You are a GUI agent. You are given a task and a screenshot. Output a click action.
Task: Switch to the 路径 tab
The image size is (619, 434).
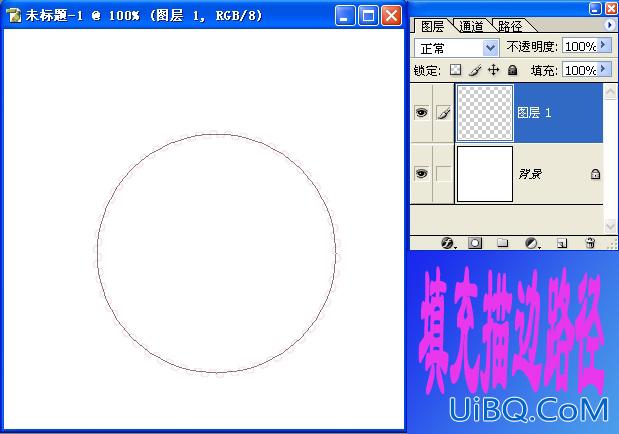click(x=510, y=26)
